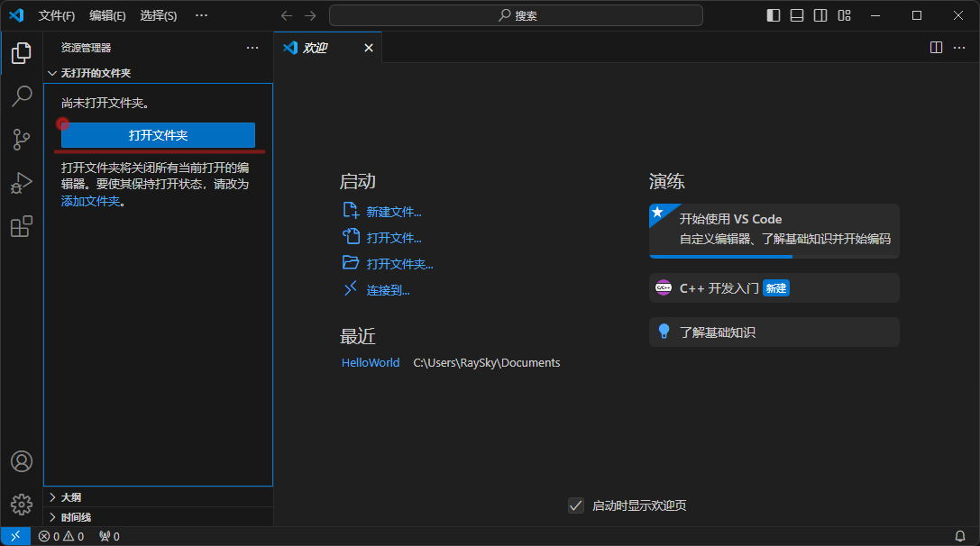Click the open file icon beside 打开文件
The height and width of the screenshot is (546, 980).
(351, 237)
